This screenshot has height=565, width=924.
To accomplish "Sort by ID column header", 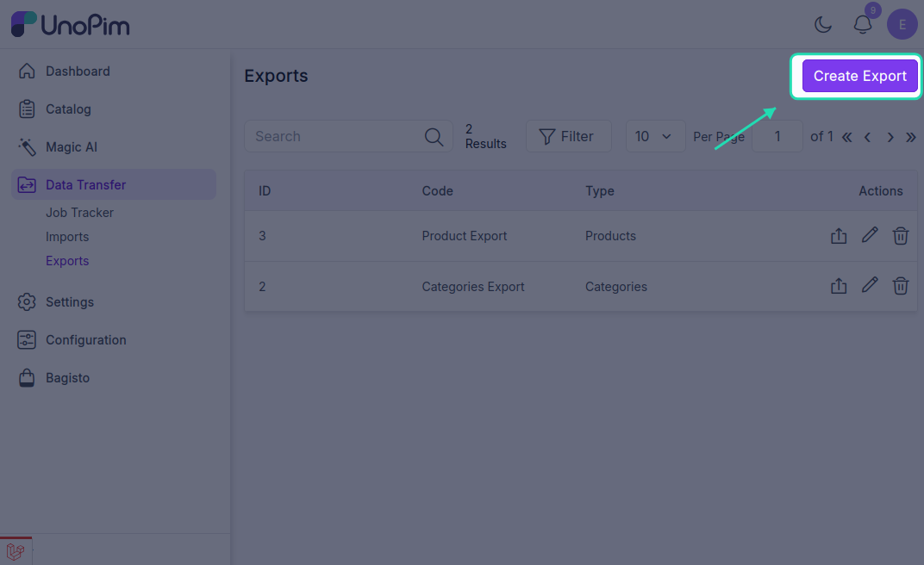I will (x=265, y=190).
